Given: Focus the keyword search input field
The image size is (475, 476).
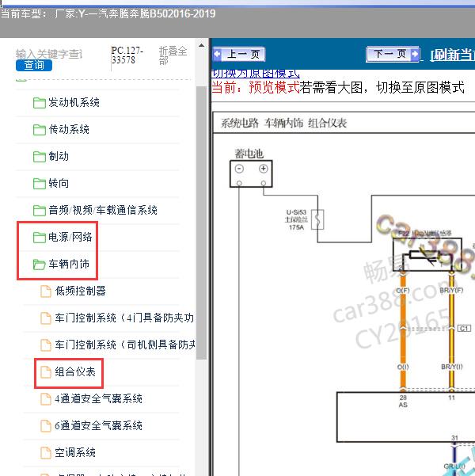Looking at the screenshot, I should pyautogui.click(x=49, y=54).
